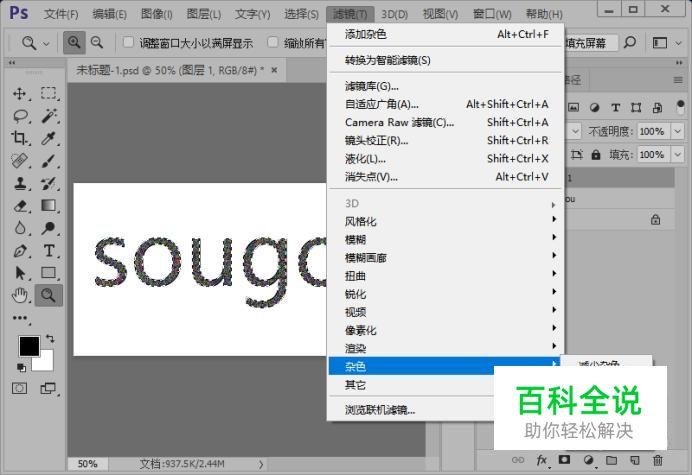The width and height of the screenshot is (692, 475).
Task: Open the Layers panel options menu
Action: click(x=678, y=80)
